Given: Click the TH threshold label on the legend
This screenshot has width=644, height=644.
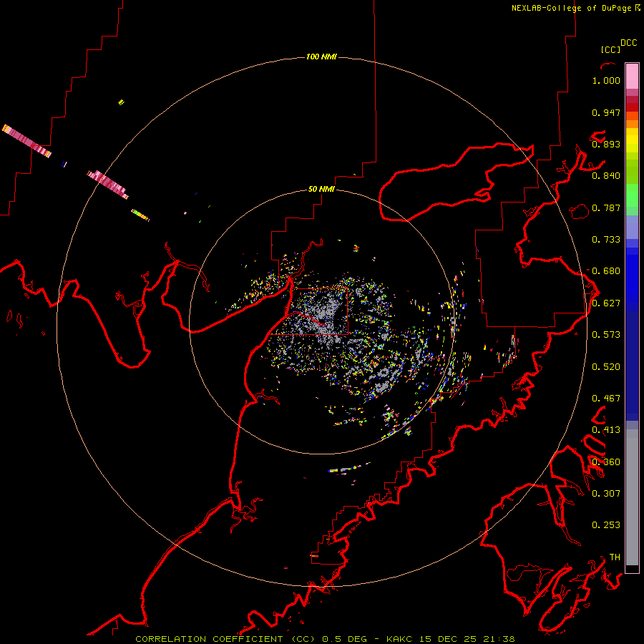Looking at the screenshot, I should click(x=615, y=557).
